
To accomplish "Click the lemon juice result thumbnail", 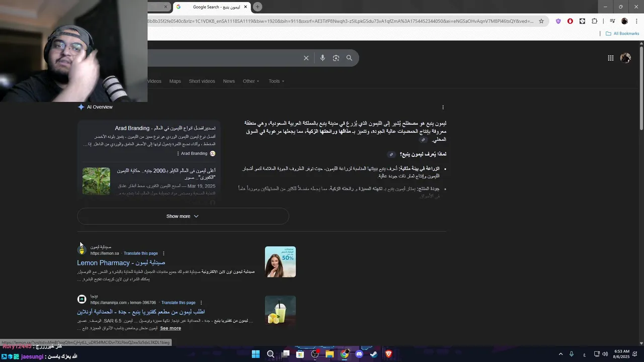I will coord(280,311).
